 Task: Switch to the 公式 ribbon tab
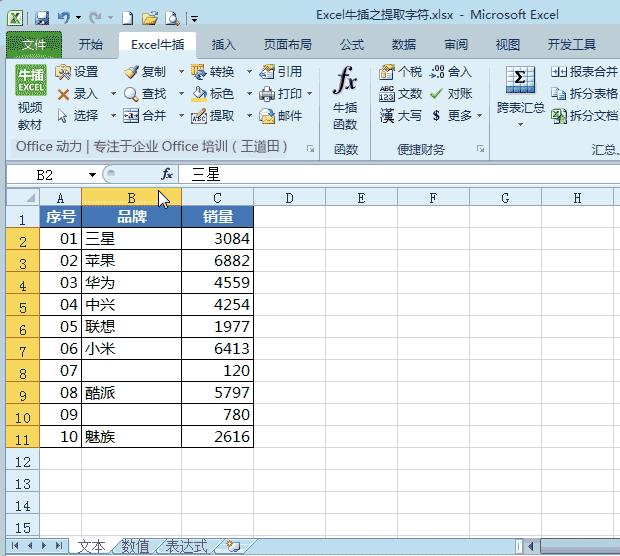tap(352, 45)
